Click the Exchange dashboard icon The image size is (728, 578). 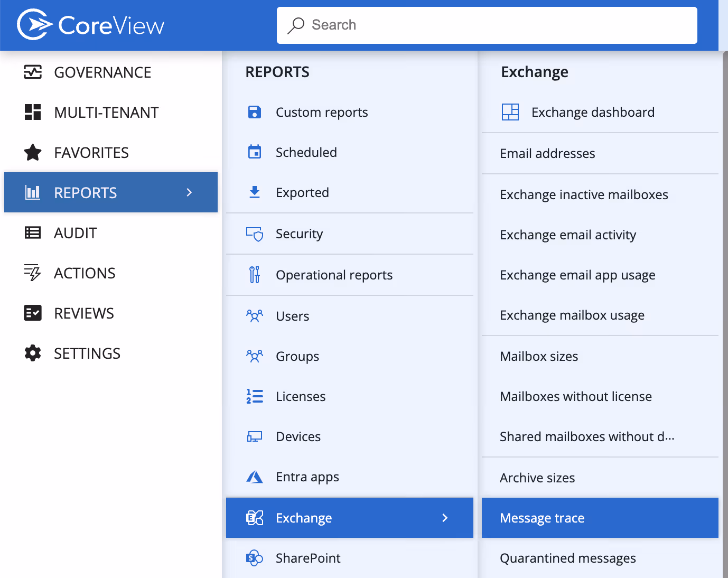click(x=510, y=112)
